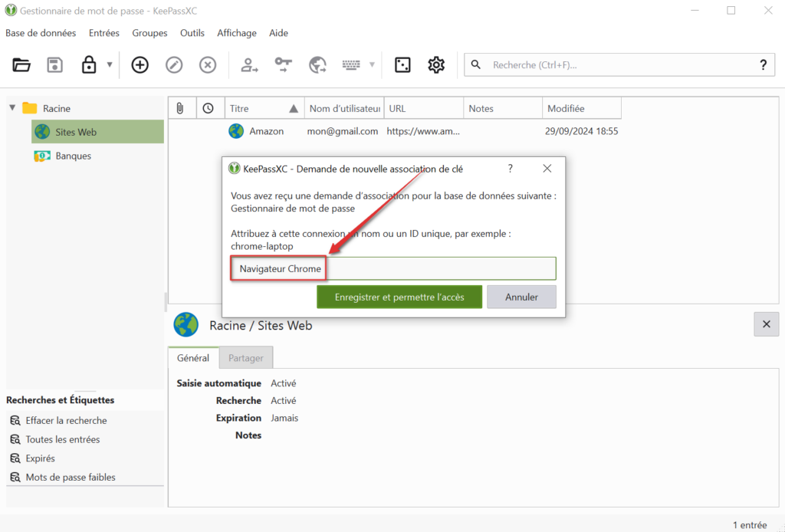Click Enregistrer et permettre l'accès button
The height and width of the screenshot is (532, 785).
pos(399,297)
